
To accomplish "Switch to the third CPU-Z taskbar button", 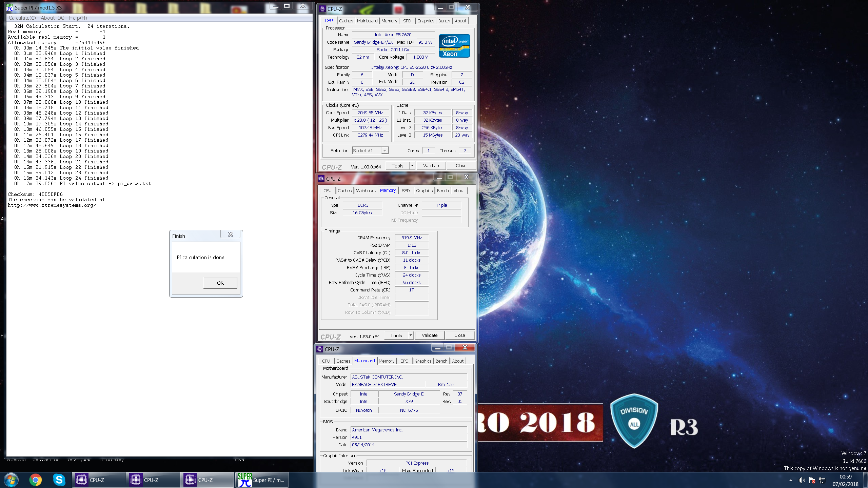I will coord(207,480).
